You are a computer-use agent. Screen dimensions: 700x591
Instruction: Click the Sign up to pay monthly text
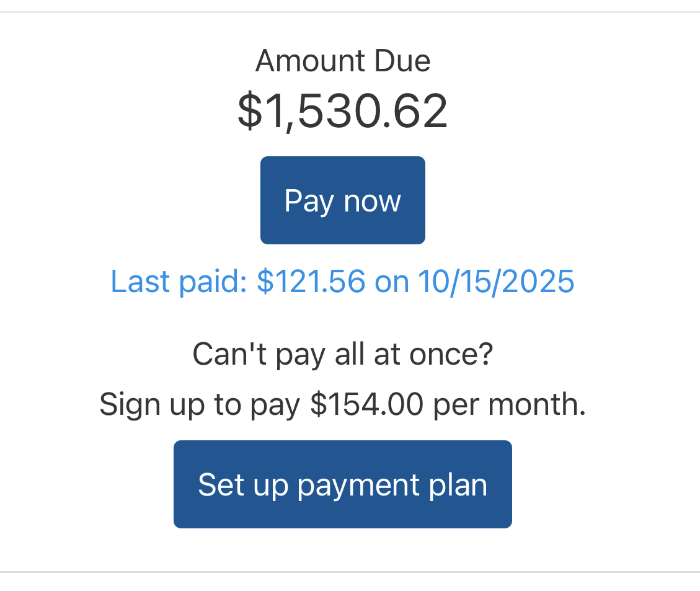click(x=342, y=404)
